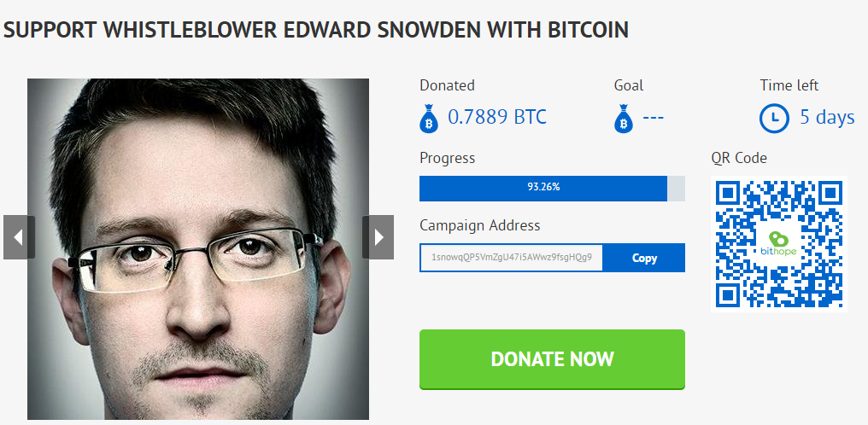The width and height of the screenshot is (868, 425).
Task: Click the clock icon under Time left
Action: [774, 119]
